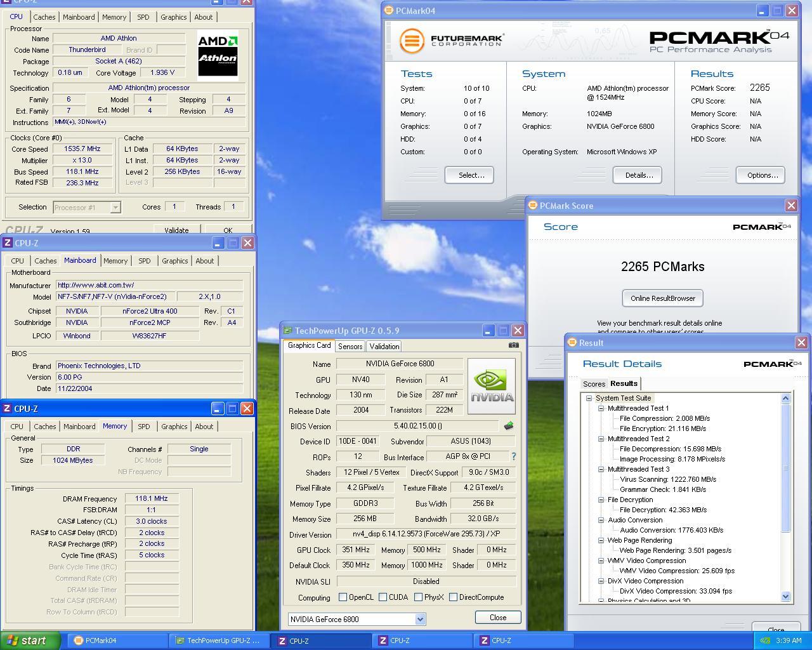Image resolution: width=812 pixels, height=650 pixels.
Task: Click the AMD Athlon logo in CPU-Z
Action: coord(218,56)
